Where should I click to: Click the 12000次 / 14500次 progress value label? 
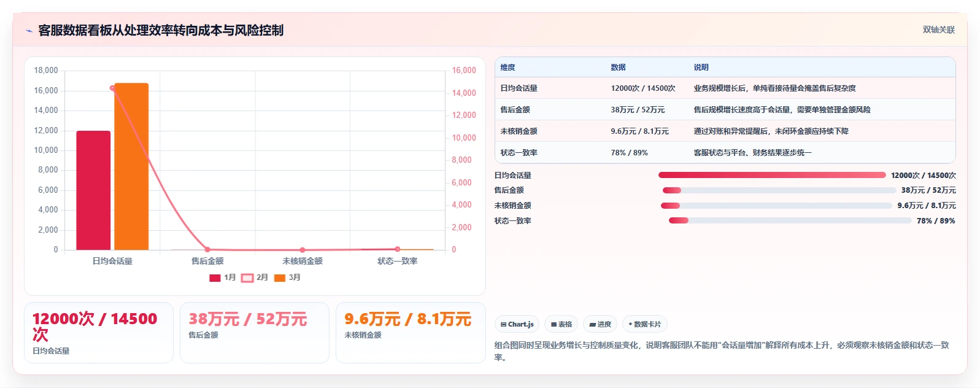(x=924, y=176)
